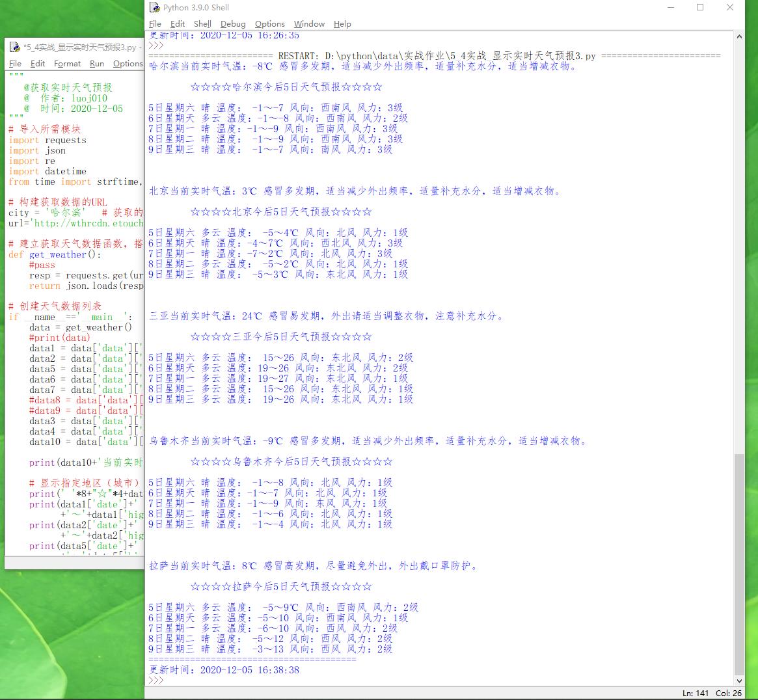Image resolution: width=758 pixels, height=700 pixels.
Task: Click 'import json' line in editor
Action: pos(37,151)
